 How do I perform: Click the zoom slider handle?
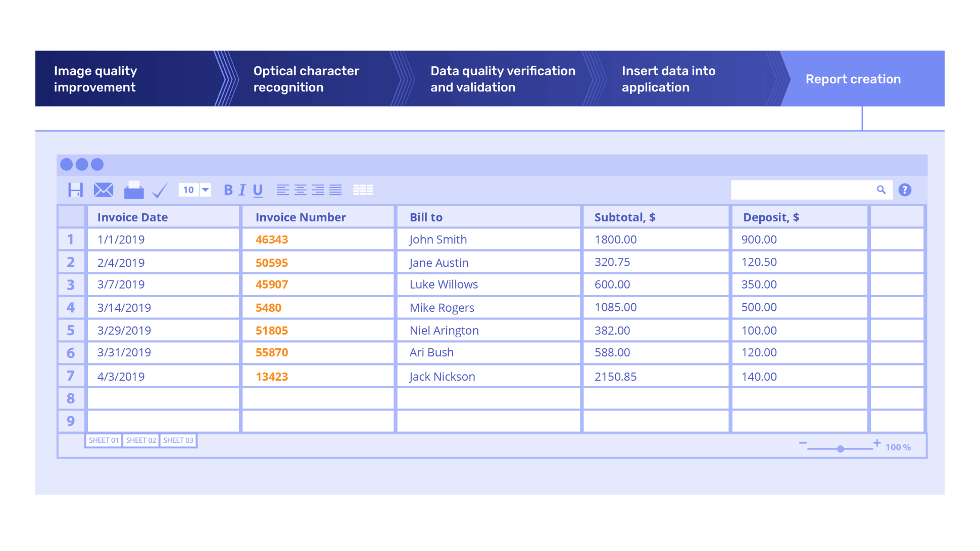(840, 449)
